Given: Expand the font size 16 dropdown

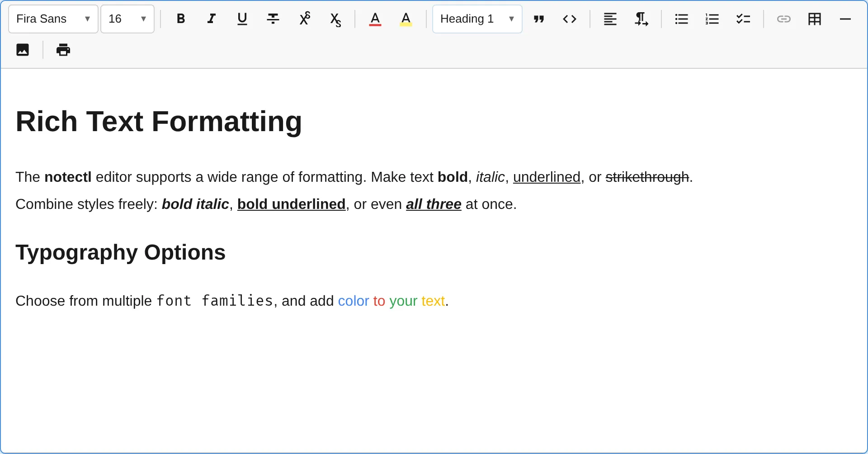Looking at the screenshot, I should pyautogui.click(x=127, y=19).
